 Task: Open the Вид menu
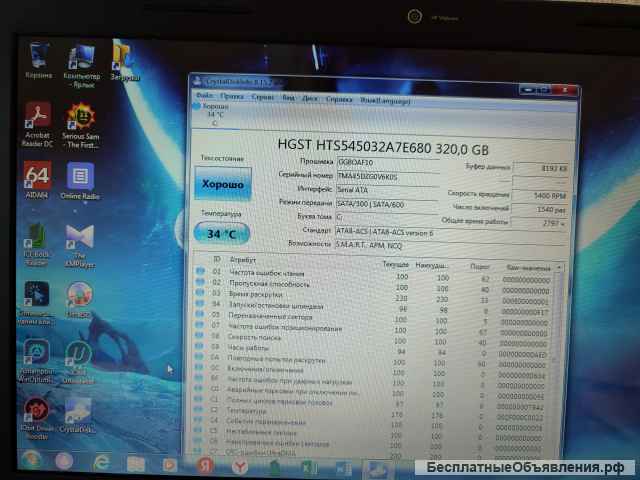click(288, 98)
